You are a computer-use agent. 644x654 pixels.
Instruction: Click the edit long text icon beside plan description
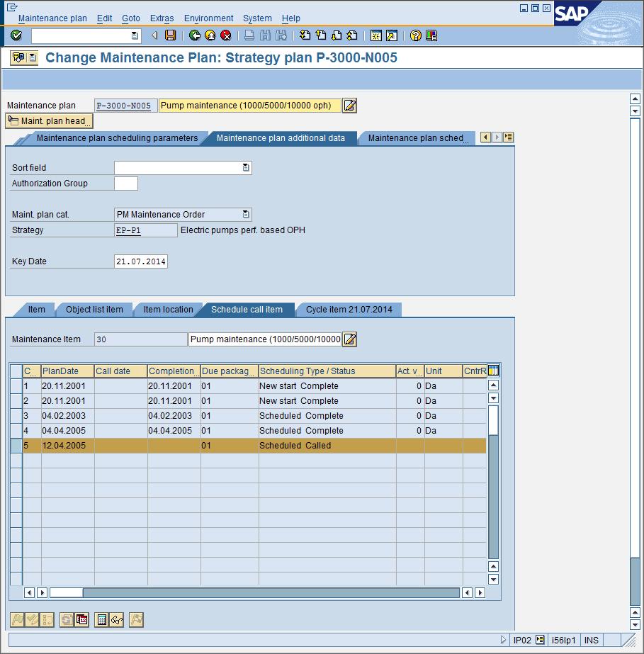[350, 106]
